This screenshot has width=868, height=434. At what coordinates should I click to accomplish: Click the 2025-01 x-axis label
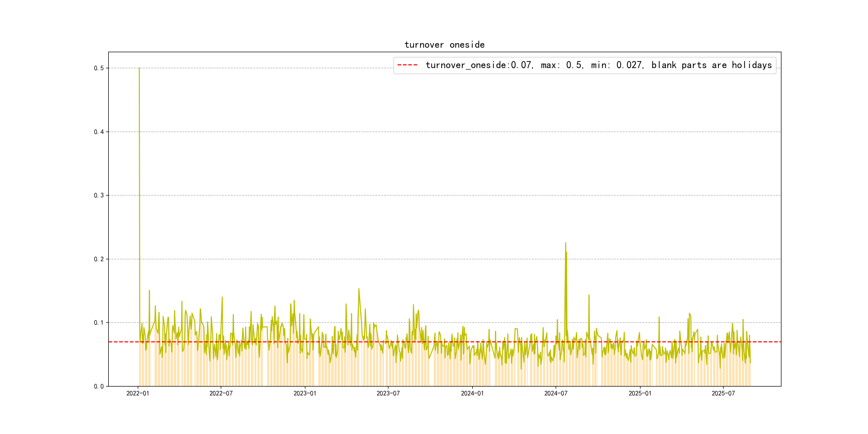click(640, 393)
